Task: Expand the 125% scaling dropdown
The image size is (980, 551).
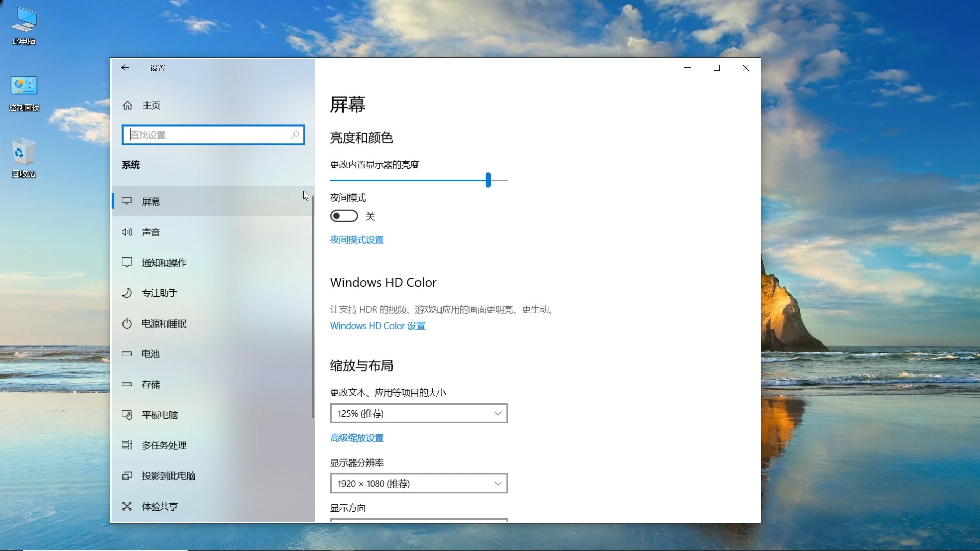Action: click(419, 413)
